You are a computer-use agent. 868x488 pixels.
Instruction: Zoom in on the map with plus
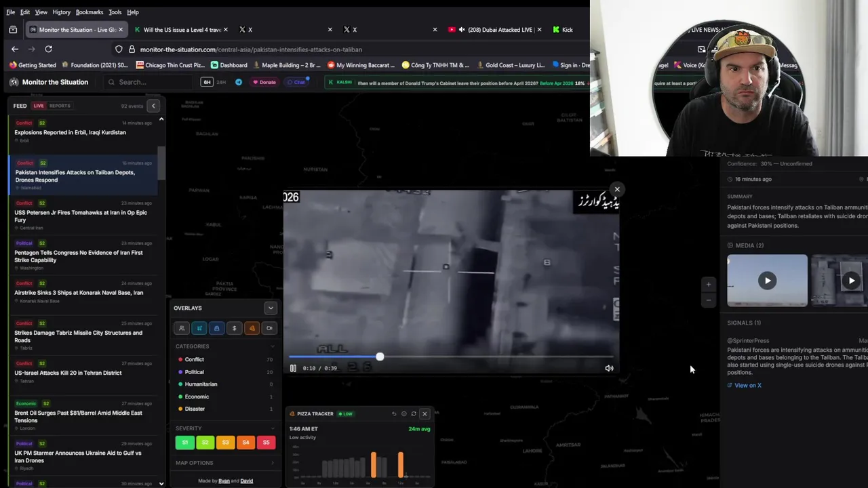click(709, 284)
